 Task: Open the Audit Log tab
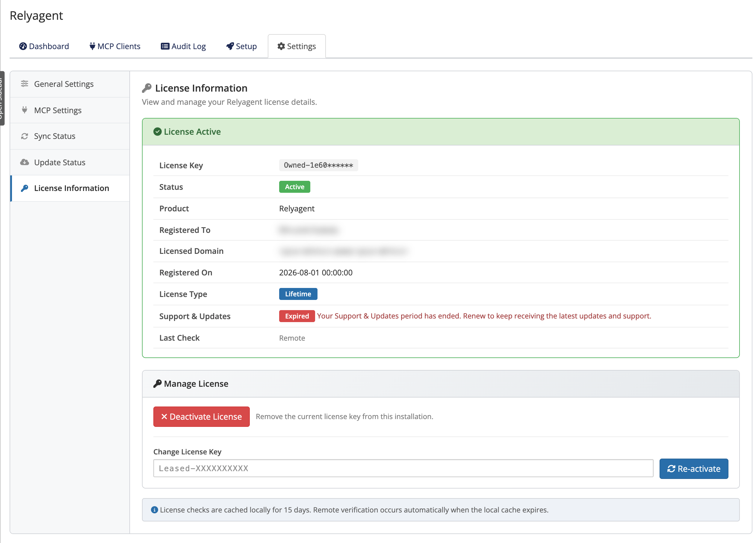pyautogui.click(x=183, y=46)
